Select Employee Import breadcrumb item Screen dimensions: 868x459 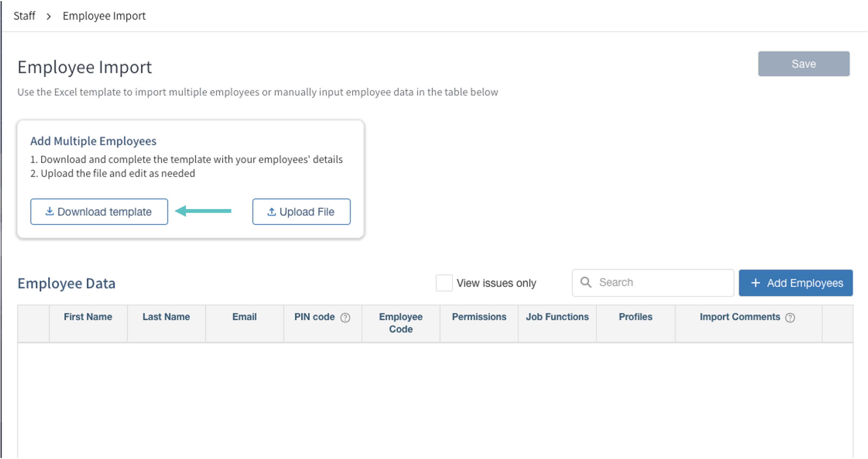(x=104, y=16)
